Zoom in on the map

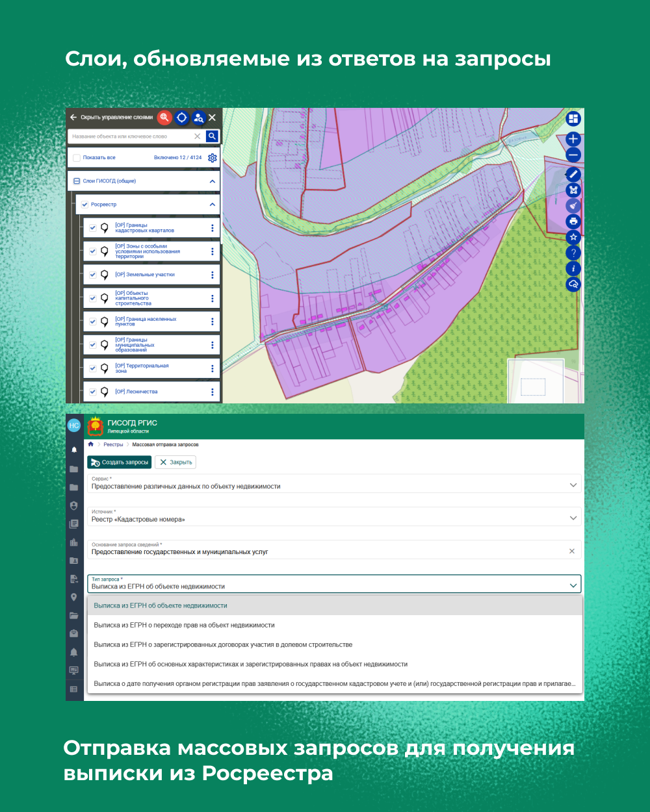click(x=573, y=139)
